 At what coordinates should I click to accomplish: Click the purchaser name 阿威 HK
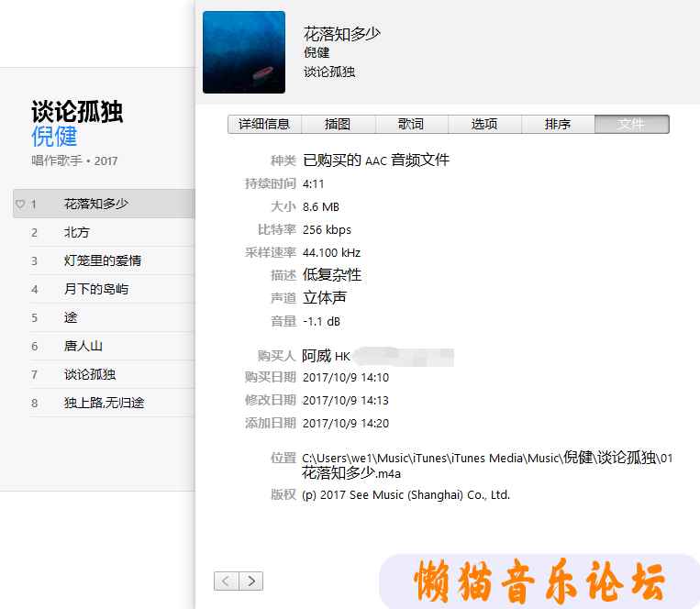pos(327,356)
